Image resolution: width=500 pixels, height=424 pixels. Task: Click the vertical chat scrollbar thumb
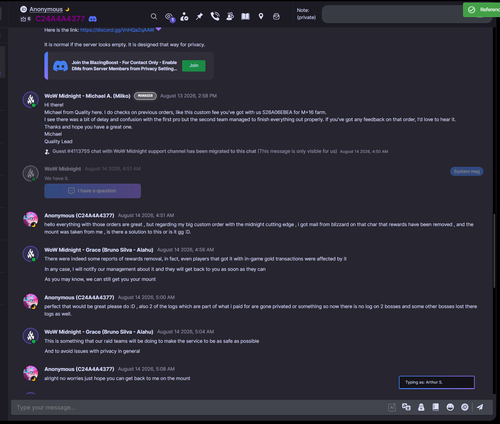tap(494, 251)
